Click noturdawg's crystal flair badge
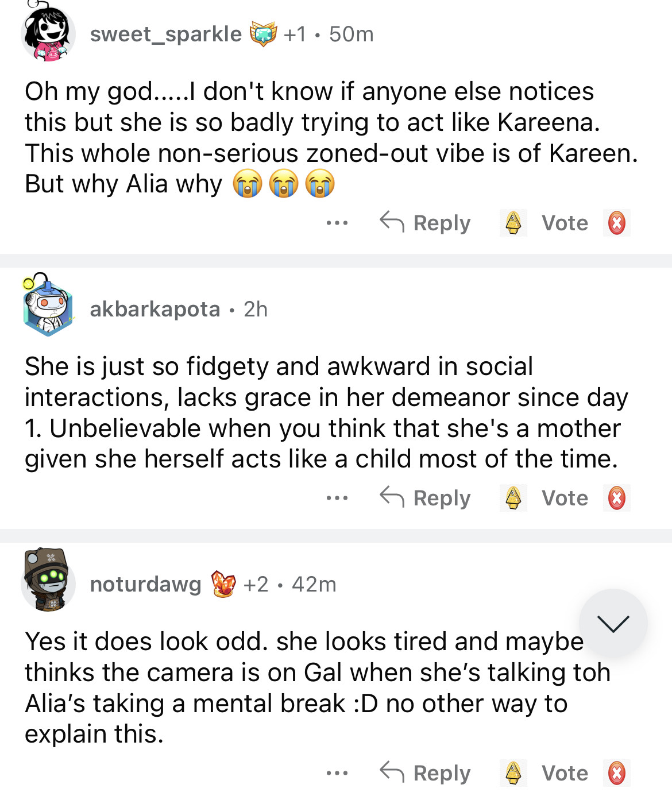 (x=223, y=584)
